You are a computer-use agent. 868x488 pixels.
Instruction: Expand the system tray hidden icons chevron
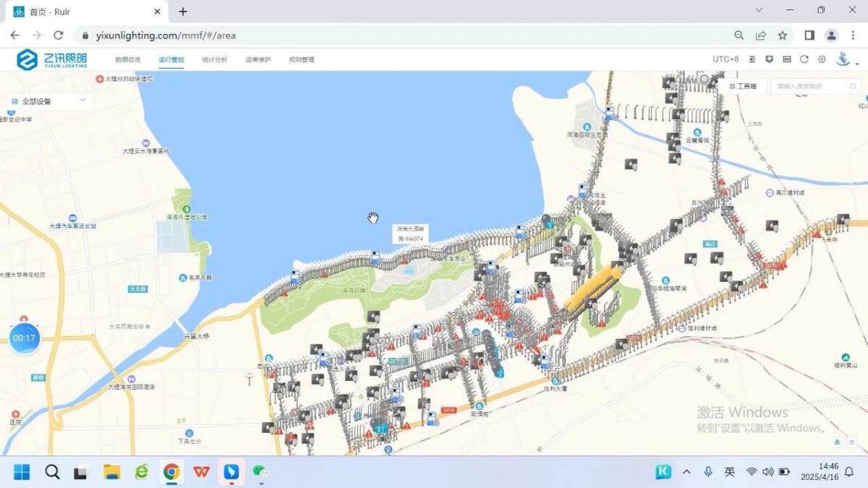686,472
